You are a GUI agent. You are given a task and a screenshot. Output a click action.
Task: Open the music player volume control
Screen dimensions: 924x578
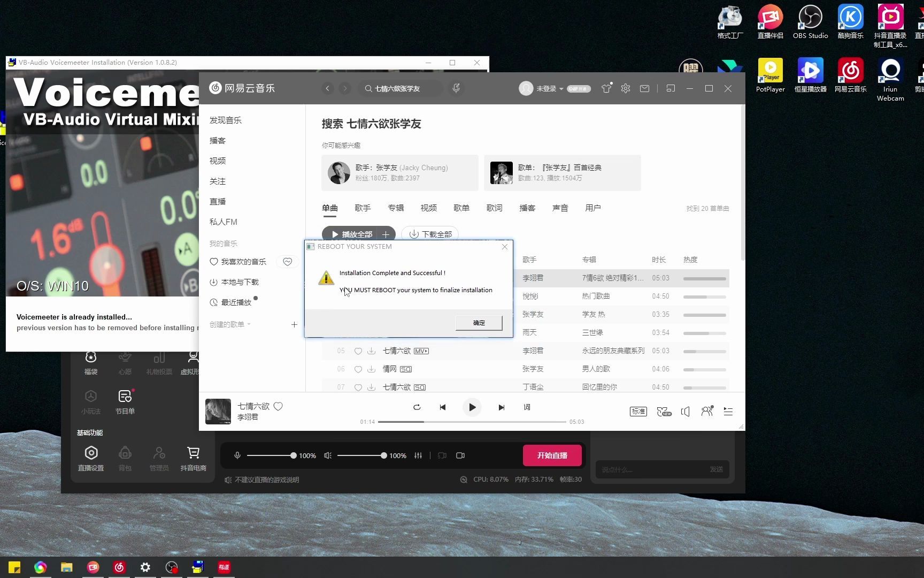(x=686, y=412)
